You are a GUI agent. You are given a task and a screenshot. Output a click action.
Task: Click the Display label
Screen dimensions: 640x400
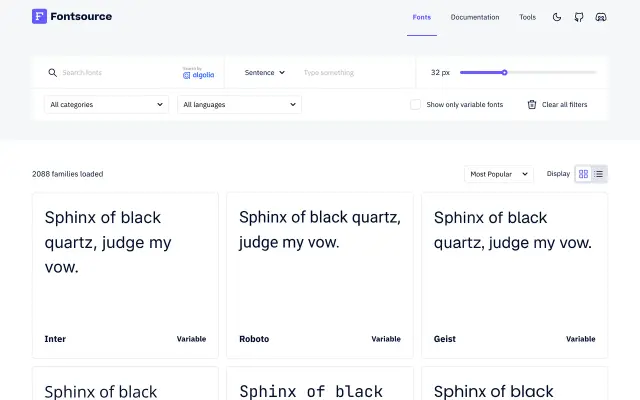pyautogui.click(x=558, y=173)
